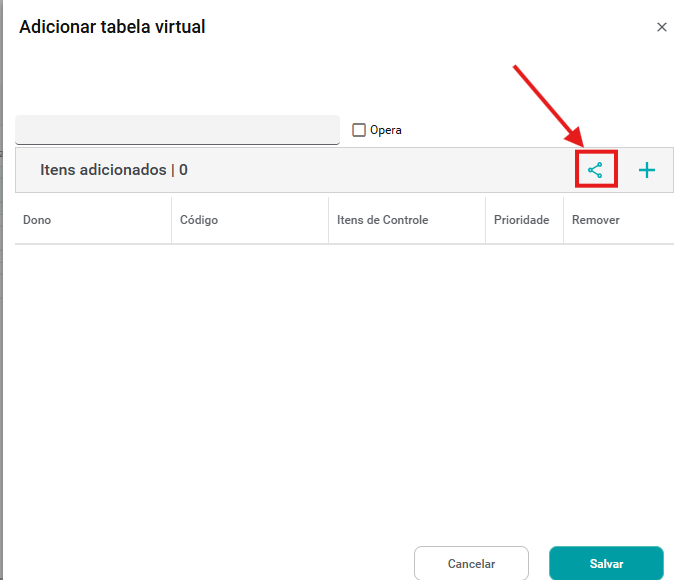683x580 pixels.
Task: Click the dialog title Adicionar tabela virtual
Action: tap(112, 27)
